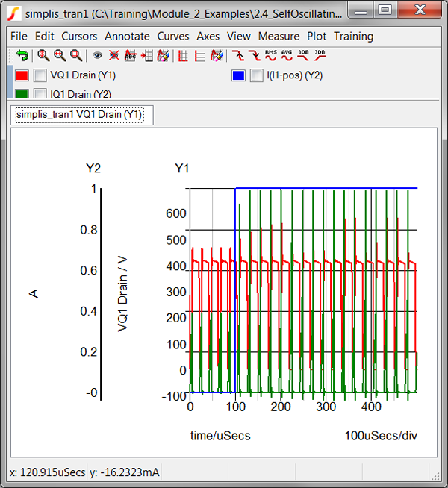Click the green undo zoom arrow icon
This screenshot has height=488, width=448.
[22, 55]
